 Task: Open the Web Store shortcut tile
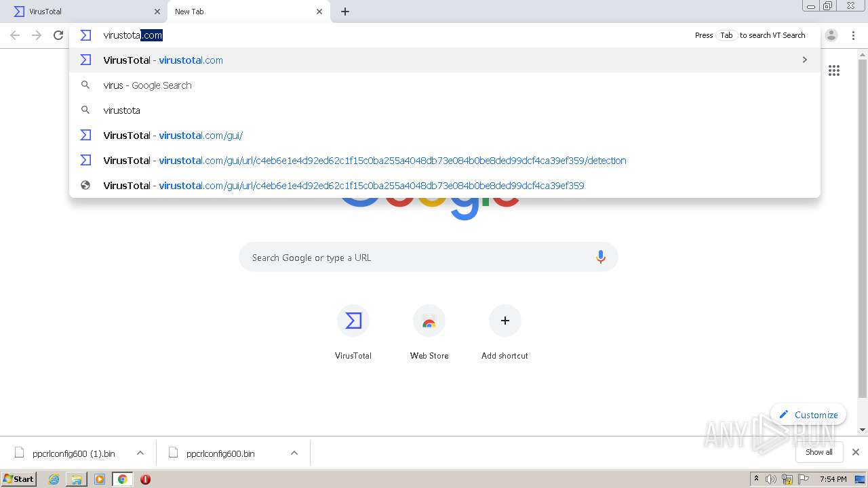[x=429, y=332]
